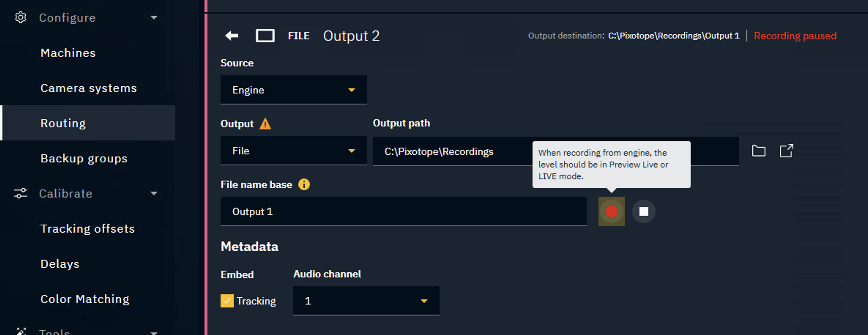The height and width of the screenshot is (335, 868).
Task: Open output path in external window icon
Action: pyautogui.click(x=786, y=151)
